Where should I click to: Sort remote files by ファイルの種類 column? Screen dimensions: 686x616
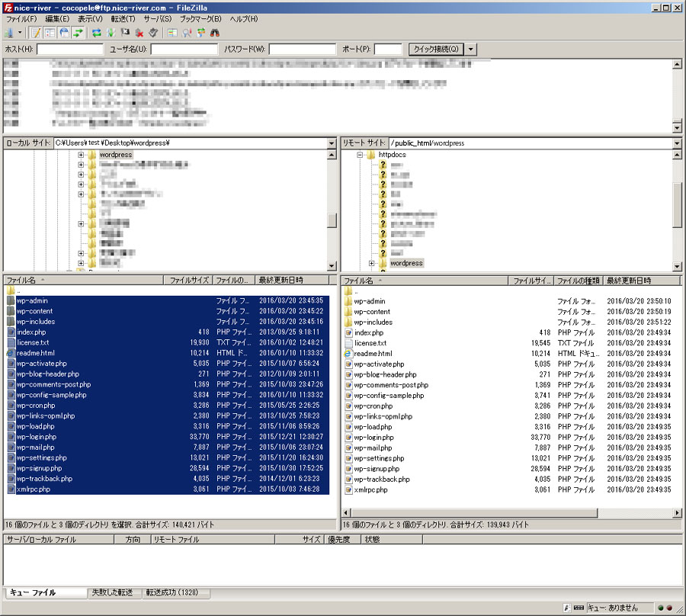[x=579, y=281]
